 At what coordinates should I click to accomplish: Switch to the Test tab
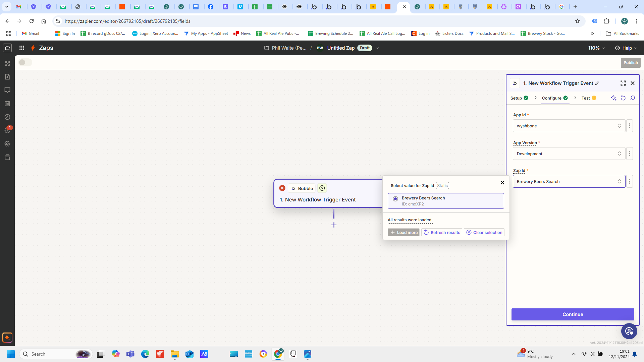586,98
